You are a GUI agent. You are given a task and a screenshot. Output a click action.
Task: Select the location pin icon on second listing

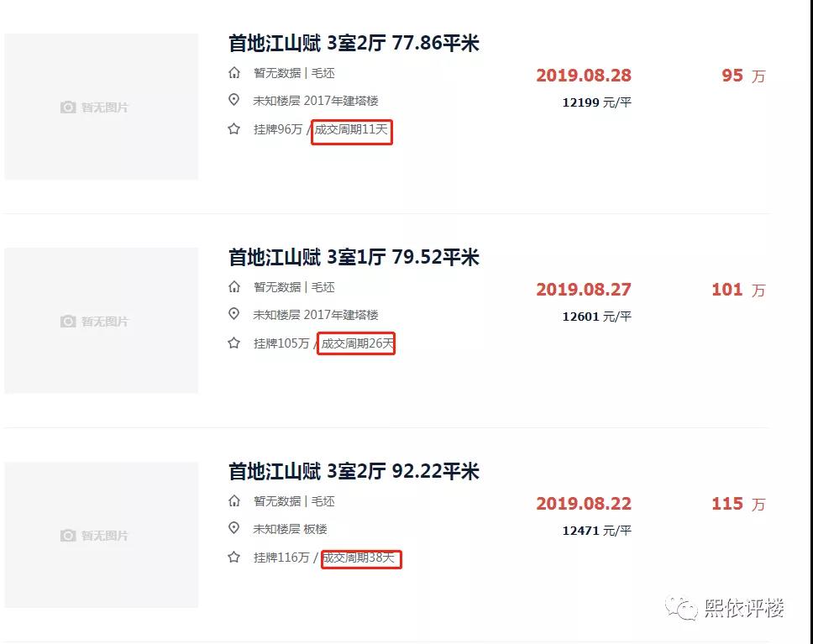[x=235, y=315]
